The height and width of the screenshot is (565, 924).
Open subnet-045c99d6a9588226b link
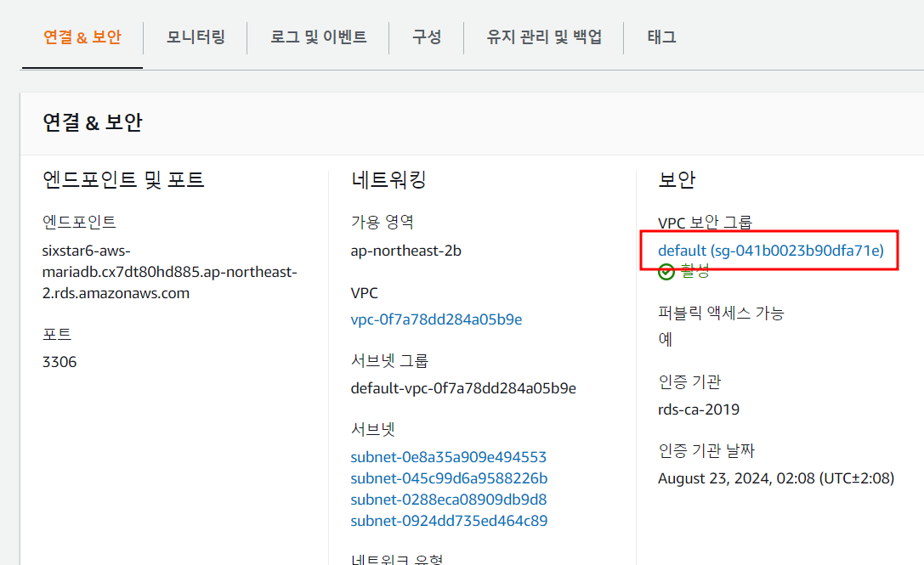(x=449, y=478)
